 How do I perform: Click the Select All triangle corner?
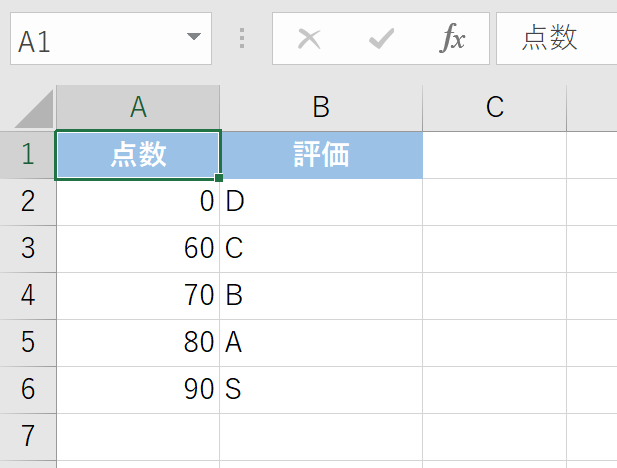pyautogui.click(x=34, y=109)
